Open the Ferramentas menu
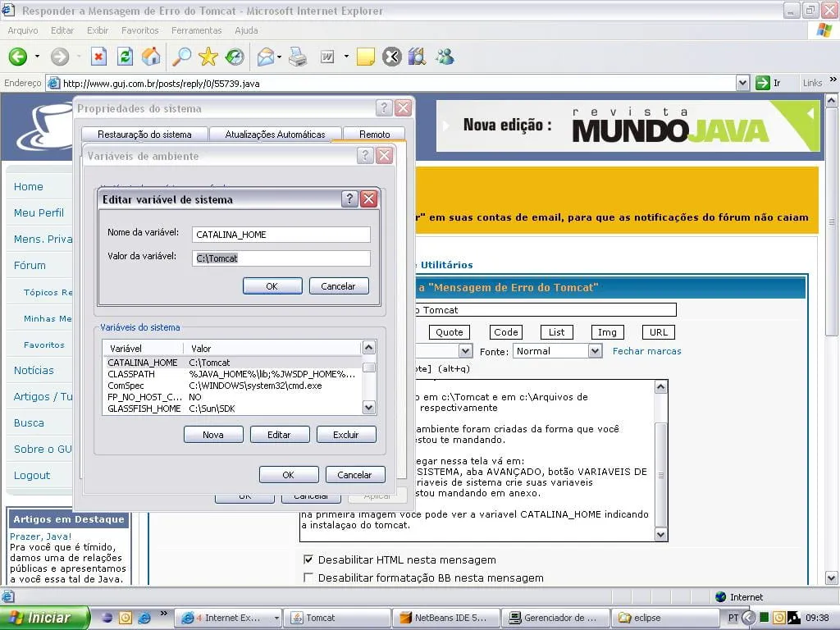This screenshot has height=630, width=840. 197,30
